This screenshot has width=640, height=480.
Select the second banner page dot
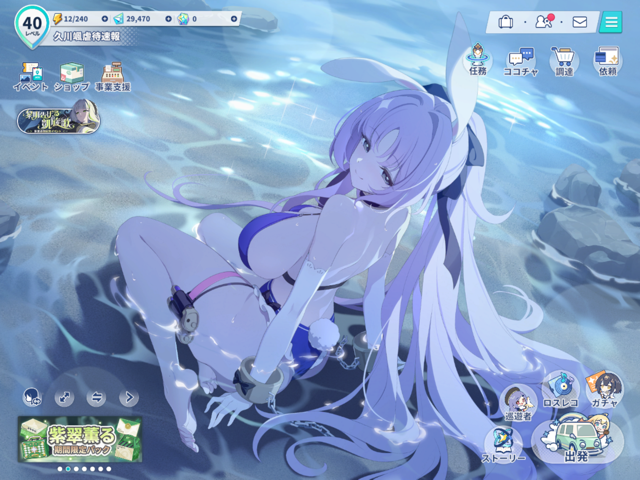[x=68, y=469]
